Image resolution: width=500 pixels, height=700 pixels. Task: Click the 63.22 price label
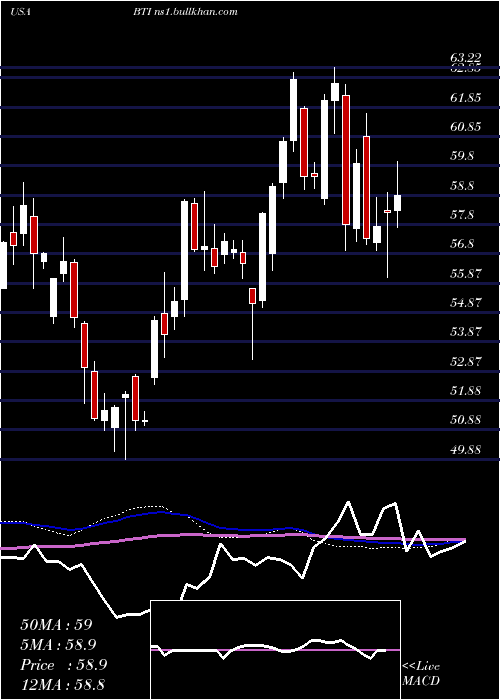coord(466,58)
